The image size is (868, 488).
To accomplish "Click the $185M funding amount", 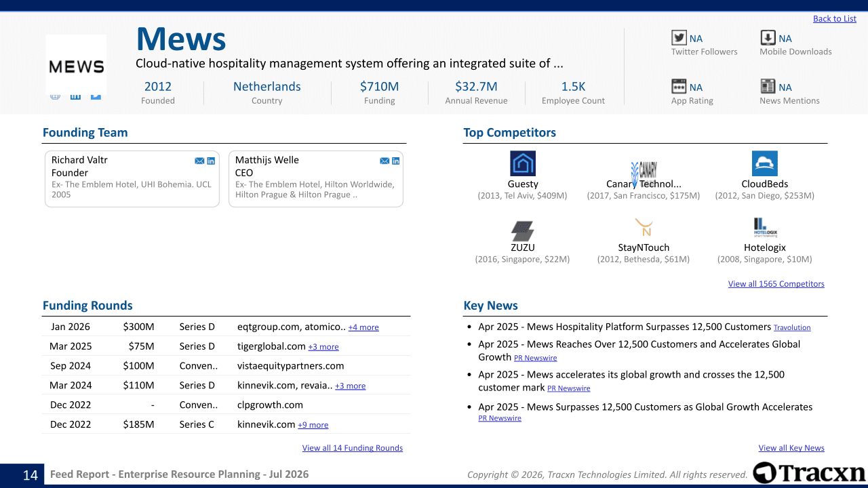I will tap(139, 424).
